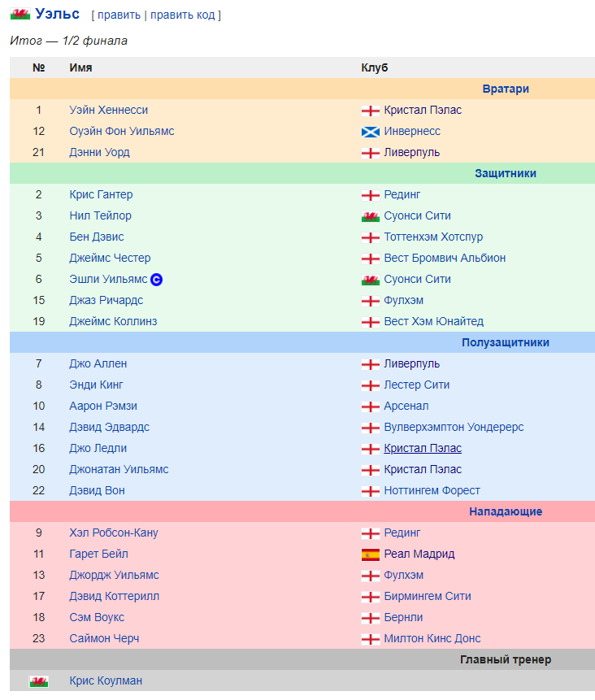Click the Wales flag beside Крис Коулман
The width and height of the screenshot is (595, 700).
38,681
